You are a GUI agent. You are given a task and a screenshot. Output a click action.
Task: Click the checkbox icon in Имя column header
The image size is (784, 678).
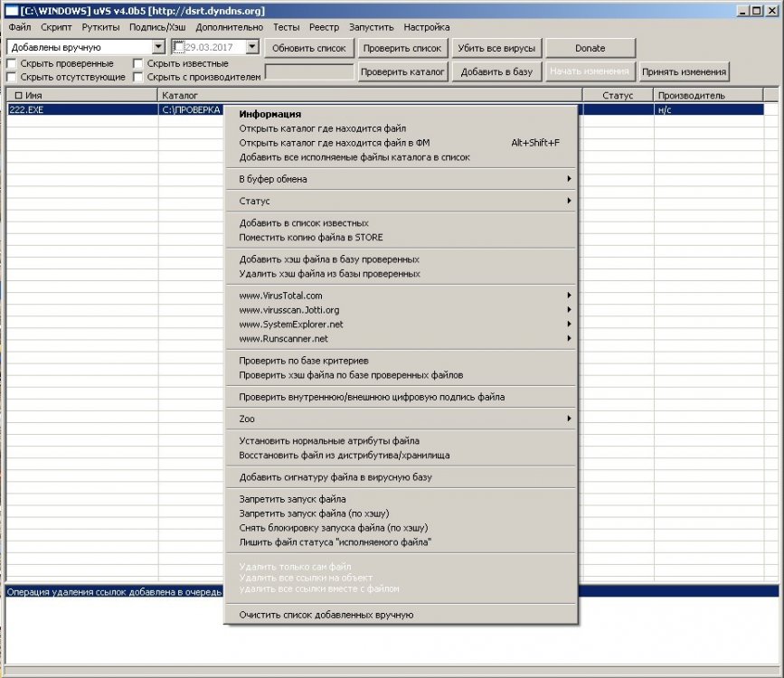pyautogui.click(x=18, y=96)
